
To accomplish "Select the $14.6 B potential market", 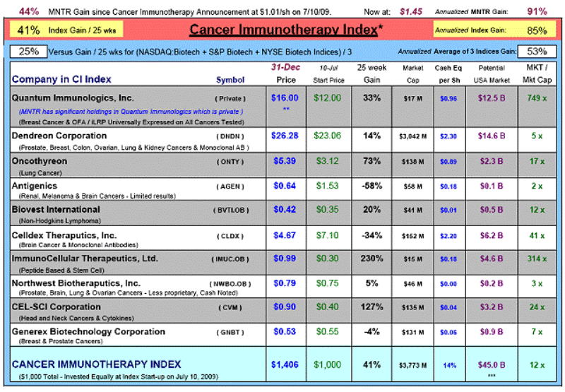I will (x=492, y=136).
